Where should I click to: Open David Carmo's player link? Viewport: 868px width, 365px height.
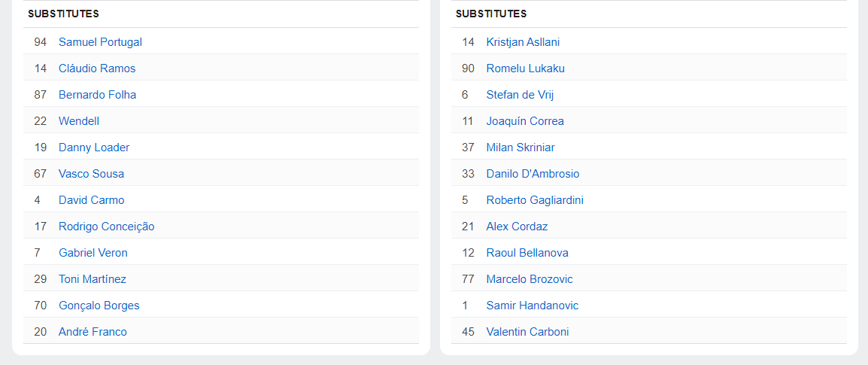pyautogui.click(x=91, y=200)
